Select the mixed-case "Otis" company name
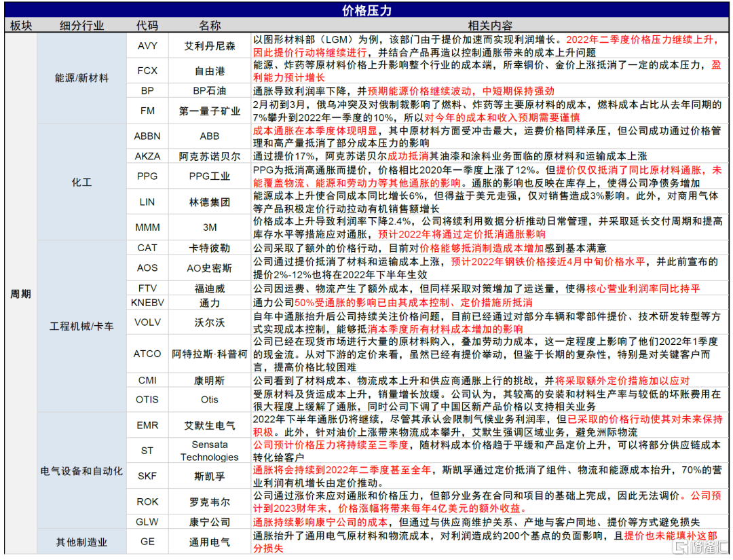Screen dimensions: 733x560 [210, 400]
